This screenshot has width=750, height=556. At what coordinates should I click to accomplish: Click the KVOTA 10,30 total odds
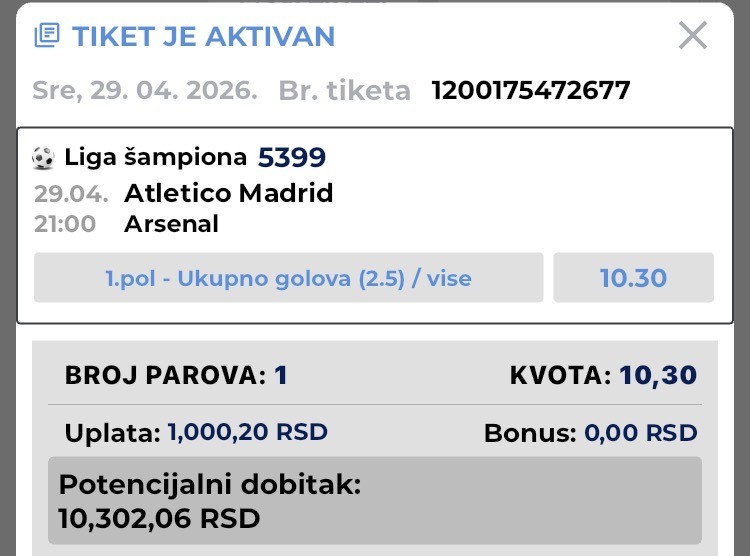click(602, 376)
